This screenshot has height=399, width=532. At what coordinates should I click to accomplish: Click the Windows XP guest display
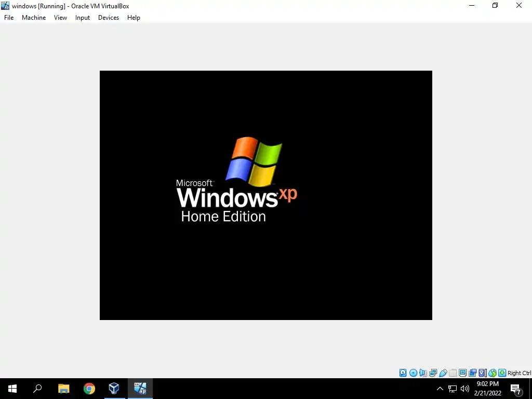click(265, 195)
